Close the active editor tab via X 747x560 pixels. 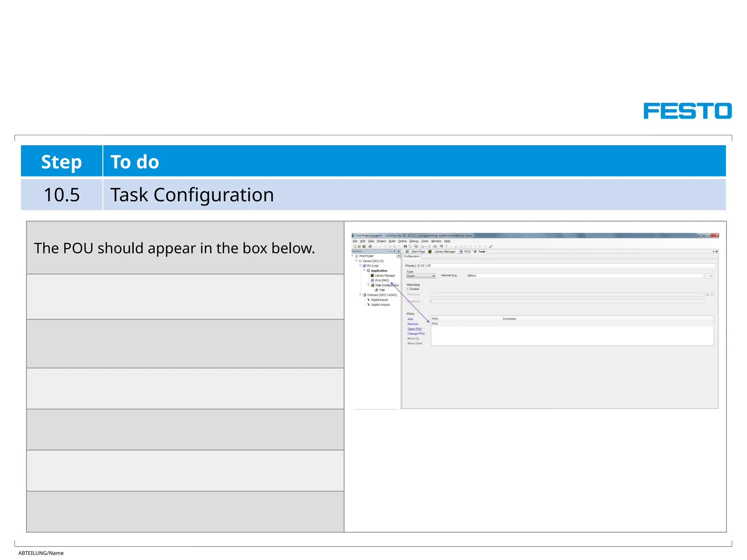coord(717,252)
